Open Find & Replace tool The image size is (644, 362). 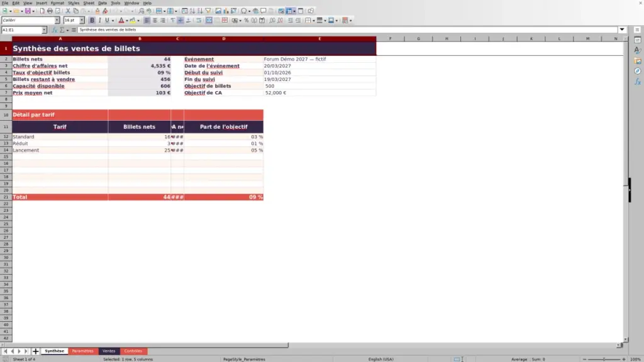click(142, 11)
